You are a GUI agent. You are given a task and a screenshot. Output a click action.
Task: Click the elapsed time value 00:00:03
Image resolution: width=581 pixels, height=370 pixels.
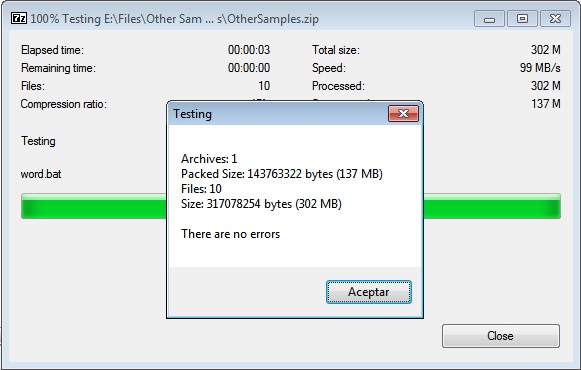click(x=249, y=50)
